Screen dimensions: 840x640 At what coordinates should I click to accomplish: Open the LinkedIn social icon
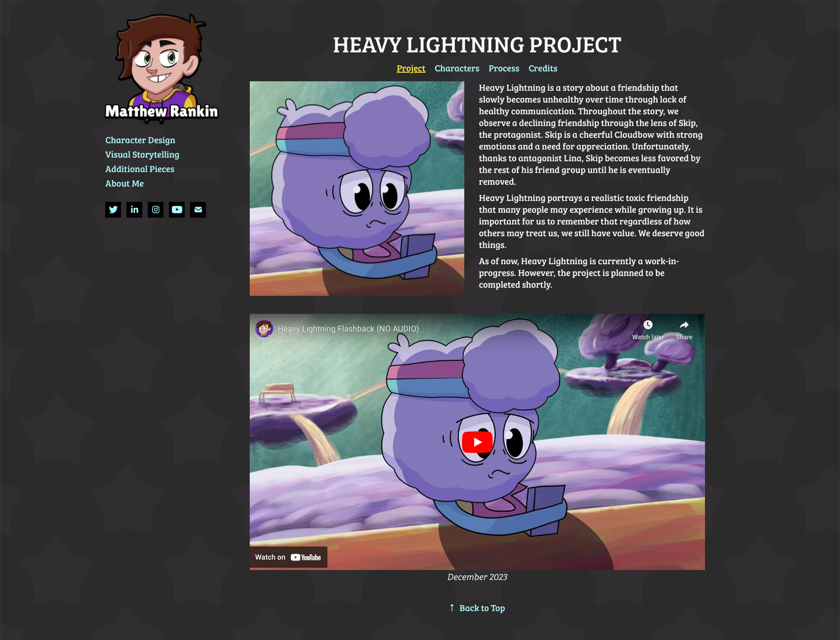pos(134,210)
